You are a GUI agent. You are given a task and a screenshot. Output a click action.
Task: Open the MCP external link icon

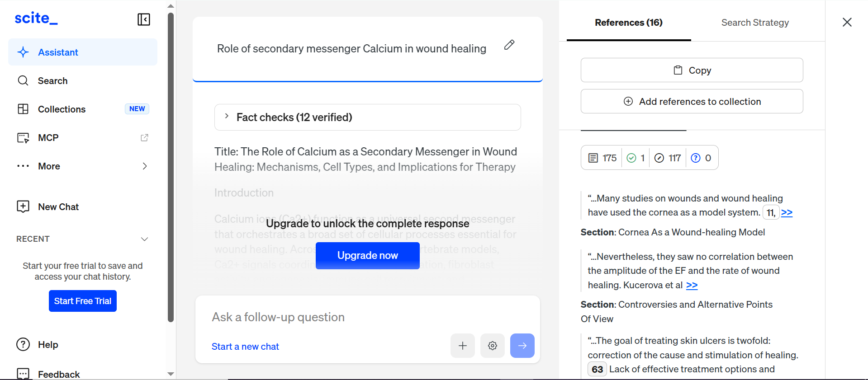144,138
